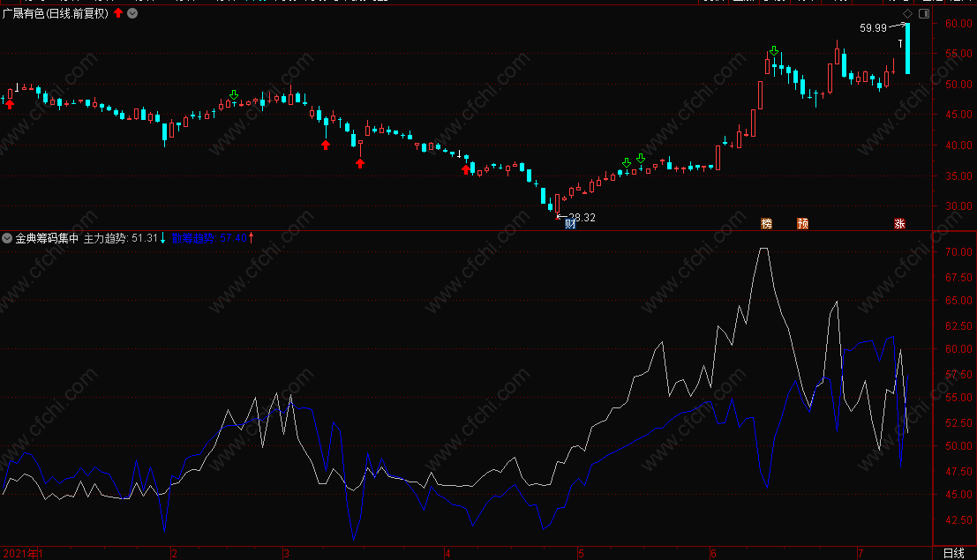Click the red up arrow beside the chart title
This screenshot has width=977, height=560.
(118, 12)
